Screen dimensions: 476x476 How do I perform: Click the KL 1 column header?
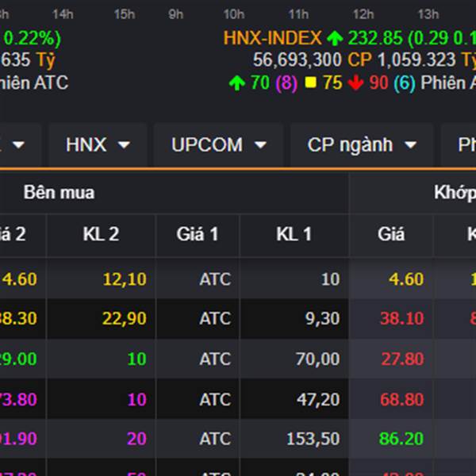(x=294, y=234)
